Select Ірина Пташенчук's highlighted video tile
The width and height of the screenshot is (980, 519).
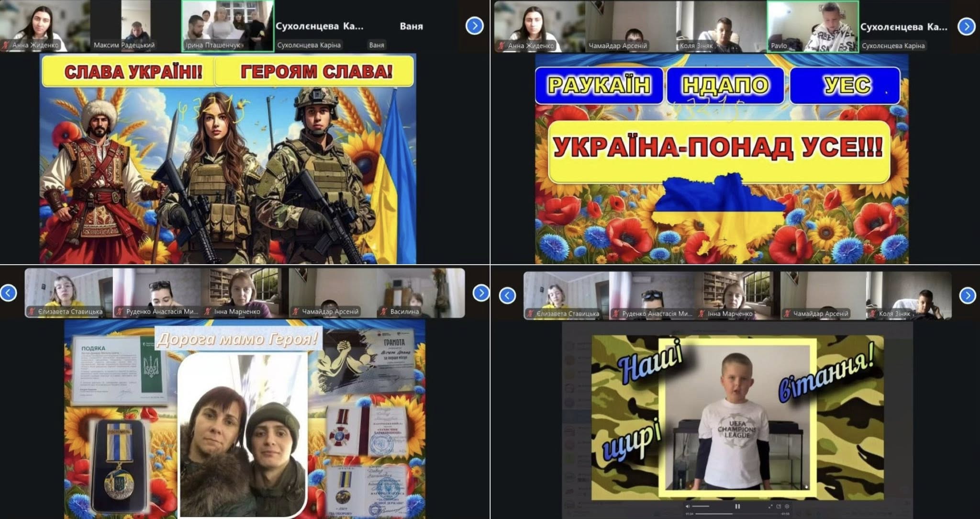click(x=228, y=25)
